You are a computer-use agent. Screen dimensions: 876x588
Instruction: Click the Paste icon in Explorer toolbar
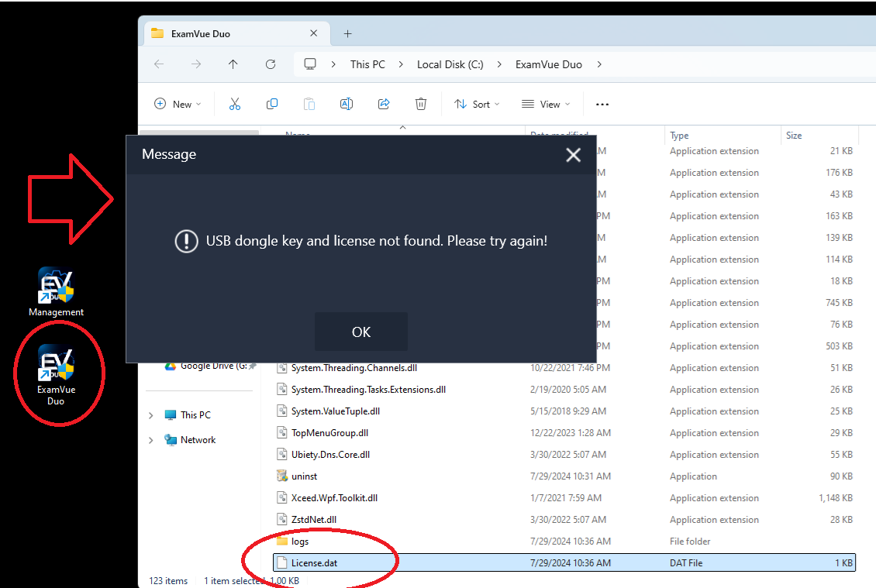(x=309, y=104)
